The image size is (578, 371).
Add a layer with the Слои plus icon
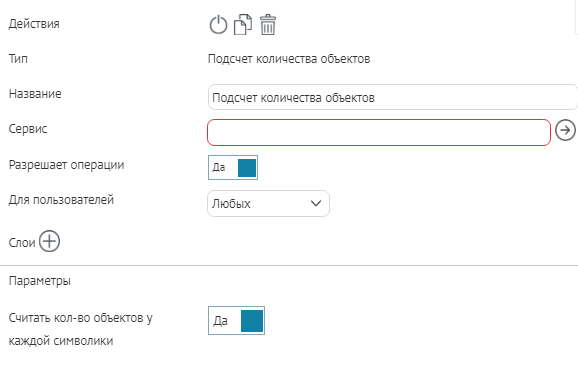49,241
